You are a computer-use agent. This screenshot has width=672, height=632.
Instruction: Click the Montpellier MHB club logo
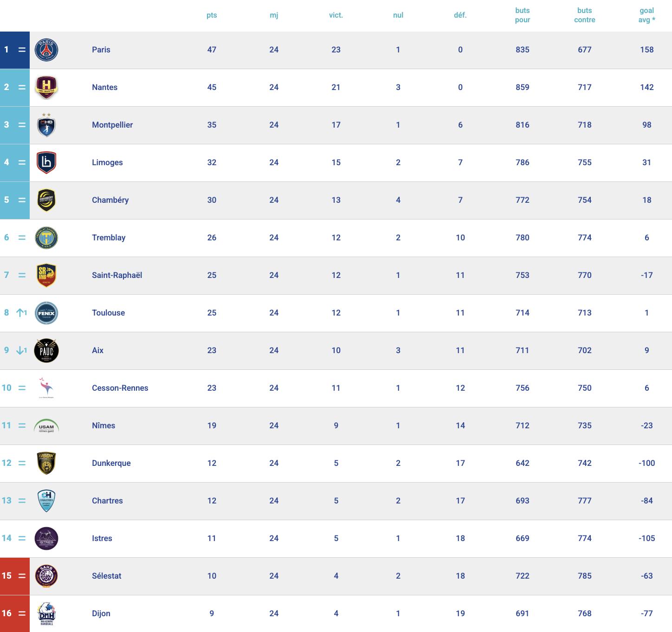[46, 125]
